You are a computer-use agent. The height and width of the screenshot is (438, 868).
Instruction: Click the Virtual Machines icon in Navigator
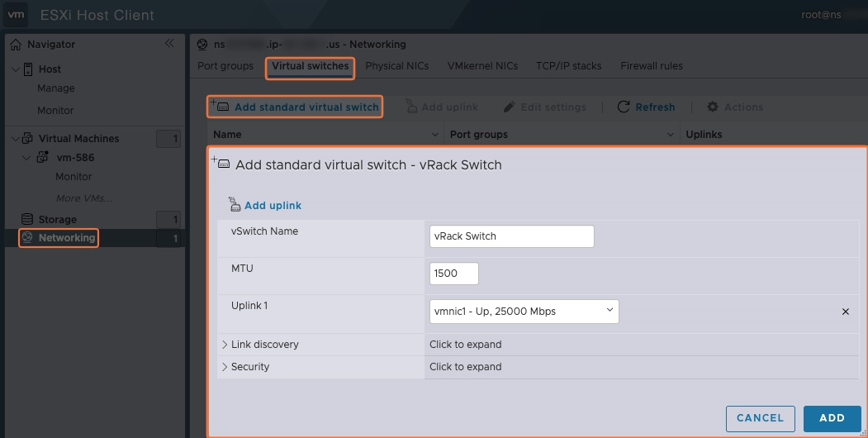[27, 139]
